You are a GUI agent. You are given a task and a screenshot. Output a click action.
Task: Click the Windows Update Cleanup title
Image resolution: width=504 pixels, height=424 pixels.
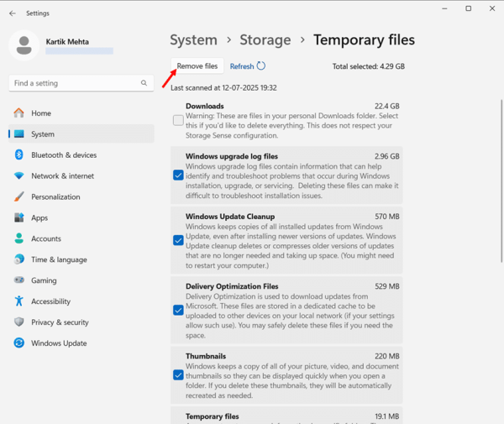tap(230, 217)
